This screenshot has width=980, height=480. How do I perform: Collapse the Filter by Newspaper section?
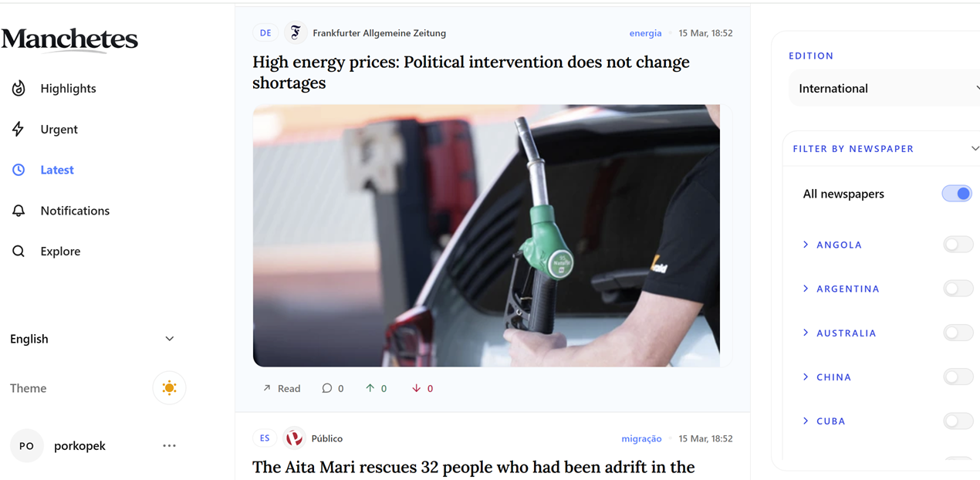[975, 148]
